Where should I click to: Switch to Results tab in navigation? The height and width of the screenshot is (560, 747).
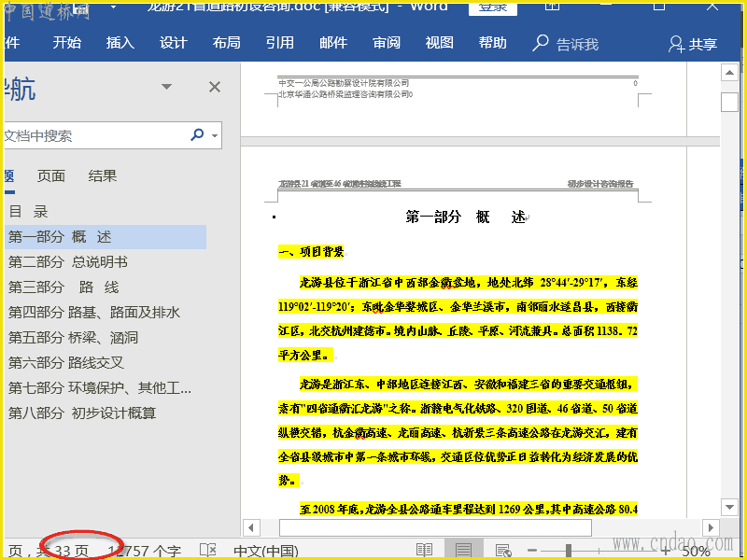click(103, 175)
